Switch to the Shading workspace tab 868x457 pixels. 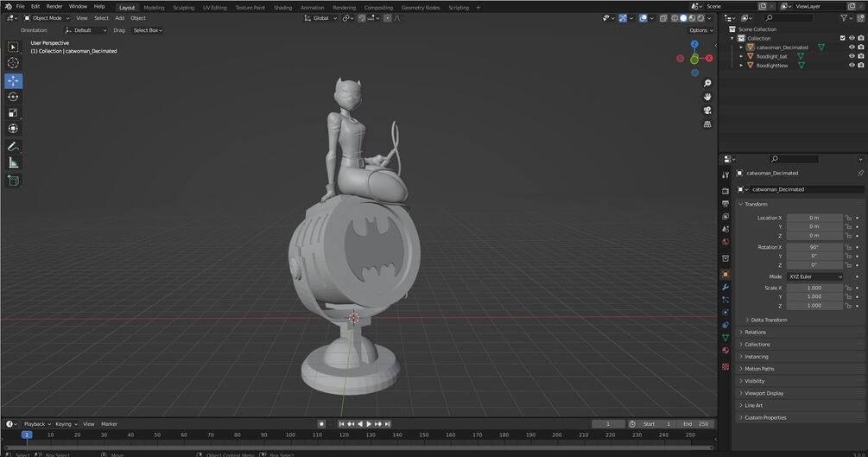283,8
